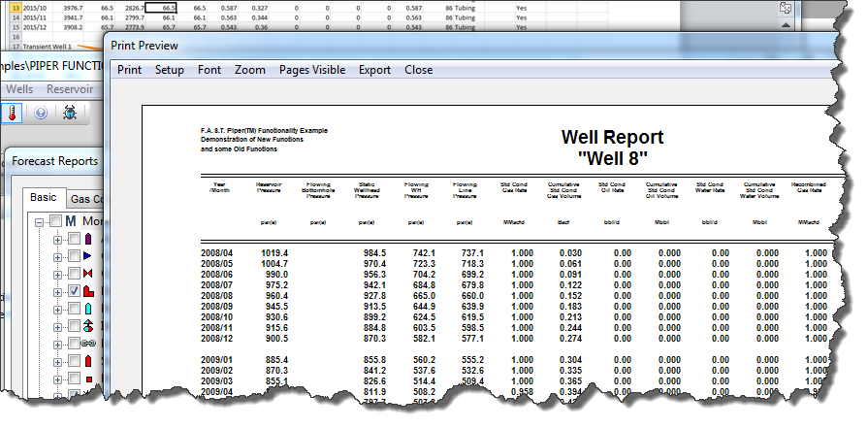Uncheck the checked box in forecast tree
Screen dimensions: 868x428
click(x=74, y=290)
